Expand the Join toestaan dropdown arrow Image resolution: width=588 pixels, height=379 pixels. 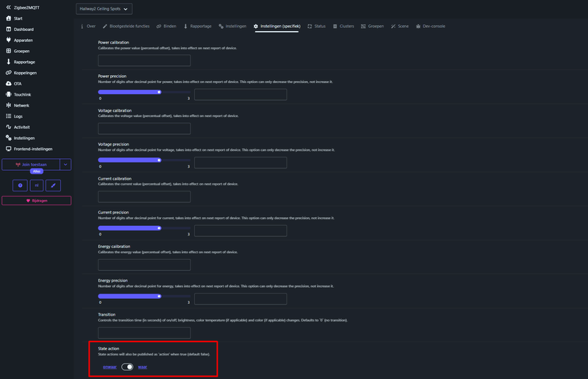[x=65, y=165]
